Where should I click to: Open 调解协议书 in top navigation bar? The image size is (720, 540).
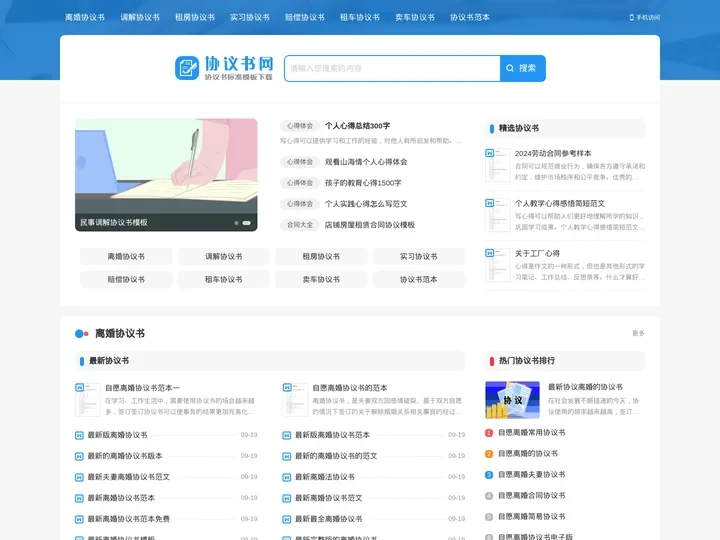click(140, 17)
